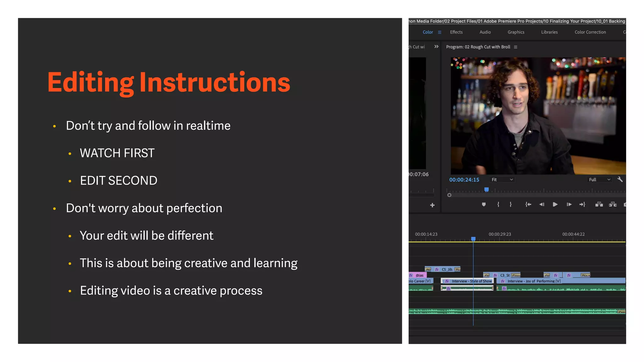The height and width of the screenshot is (362, 644).
Task: Click the source monitor plus button editor
Action: tap(432, 205)
